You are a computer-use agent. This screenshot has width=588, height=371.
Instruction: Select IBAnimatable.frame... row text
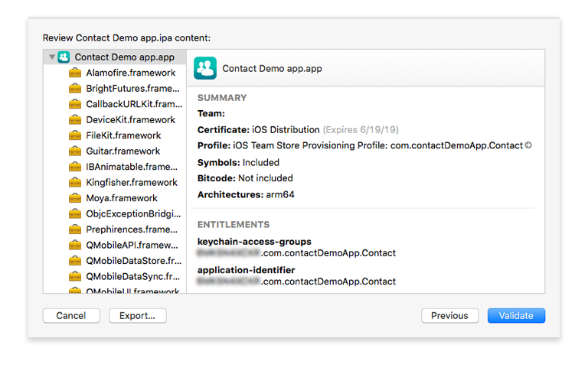click(x=132, y=167)
